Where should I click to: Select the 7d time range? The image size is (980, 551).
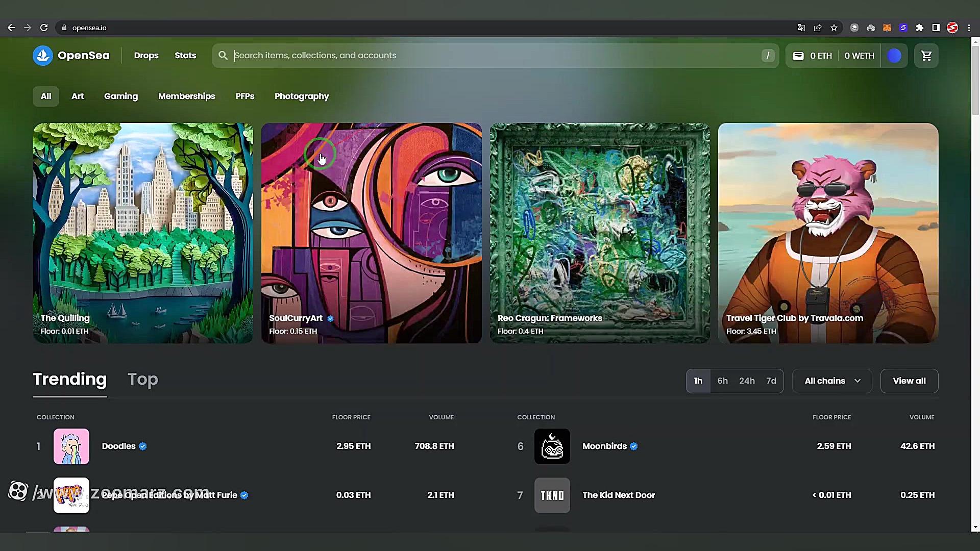(771, 381)
